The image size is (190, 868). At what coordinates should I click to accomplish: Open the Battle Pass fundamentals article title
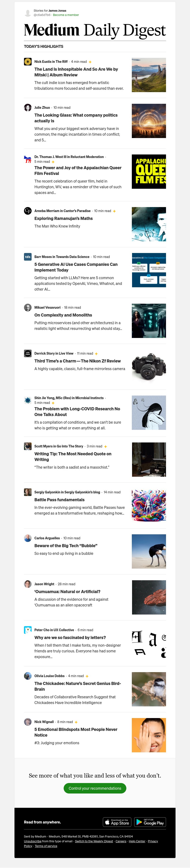coord(60,500)
